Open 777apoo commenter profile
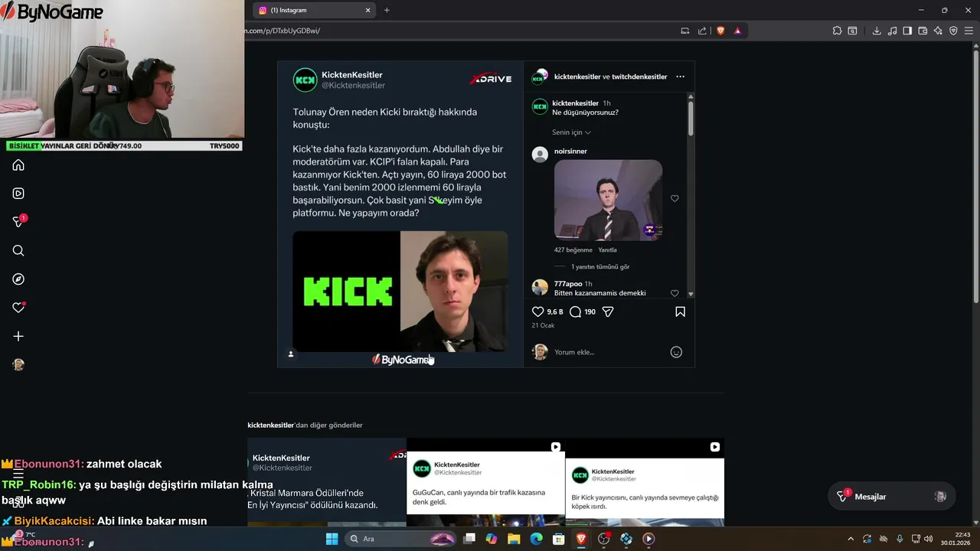980x551 pixels. click(x=568, y=284)
